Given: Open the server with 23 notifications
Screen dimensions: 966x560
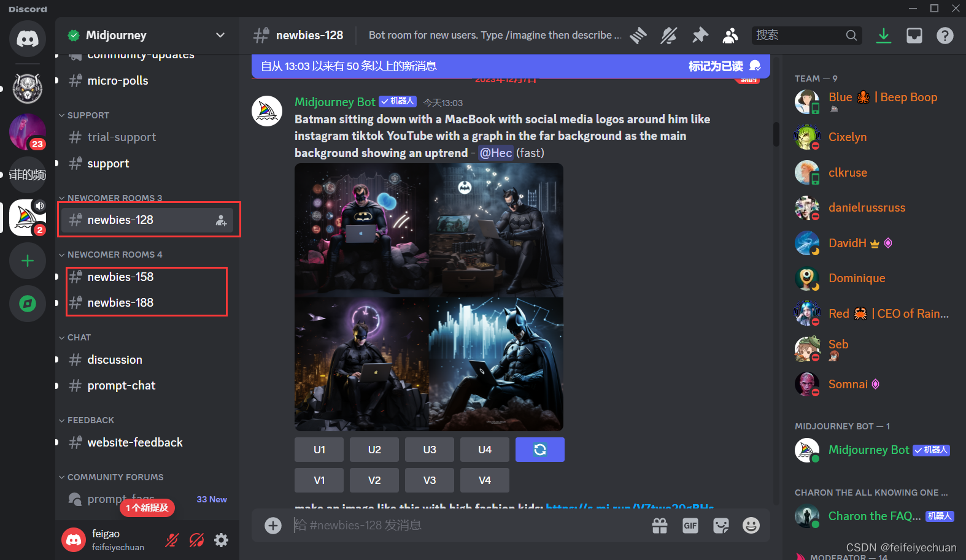Looking at the screenshot, I should pos(28,132).
